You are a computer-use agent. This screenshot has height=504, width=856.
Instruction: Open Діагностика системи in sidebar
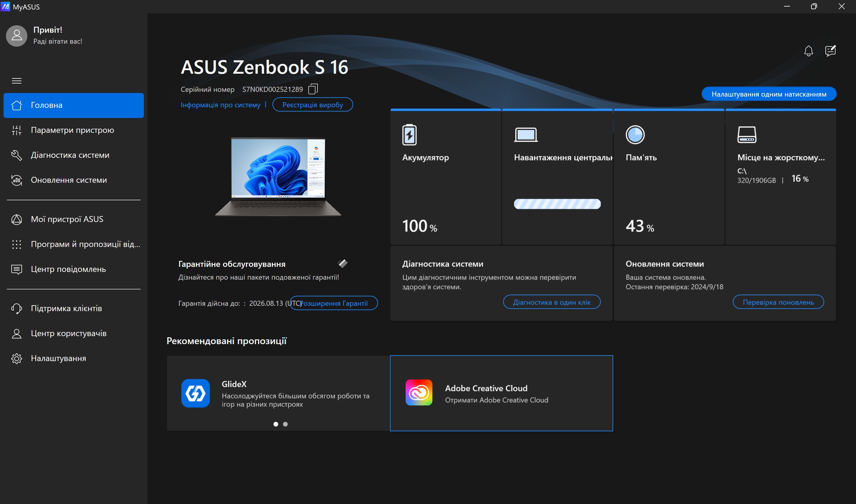tap(74, 155)
